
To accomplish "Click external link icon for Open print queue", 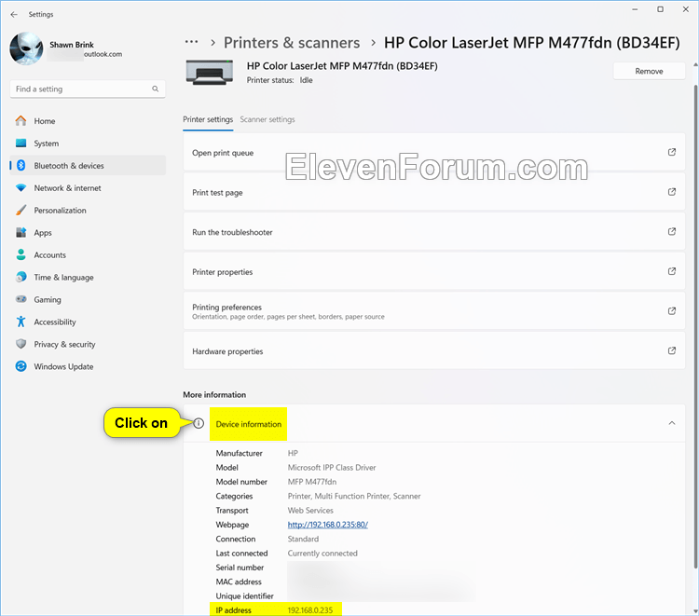I will pos(672,153).
